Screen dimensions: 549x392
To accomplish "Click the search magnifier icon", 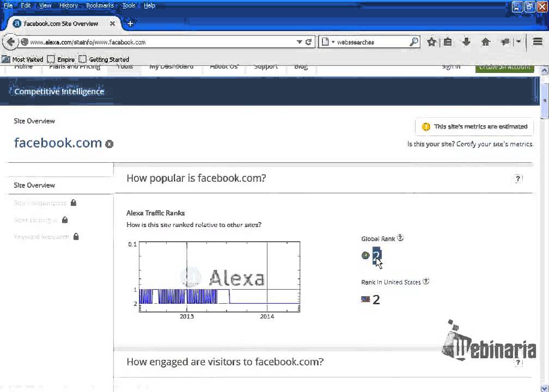I will pos(414,42).
